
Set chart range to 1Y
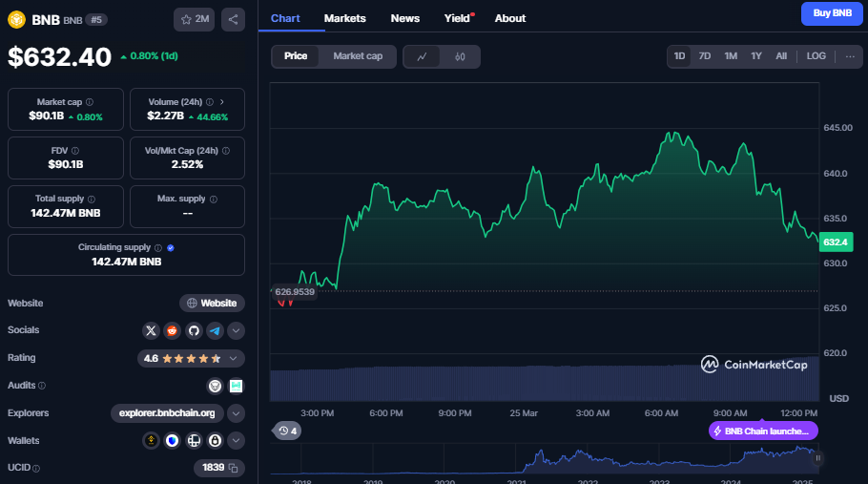(756, 56)
